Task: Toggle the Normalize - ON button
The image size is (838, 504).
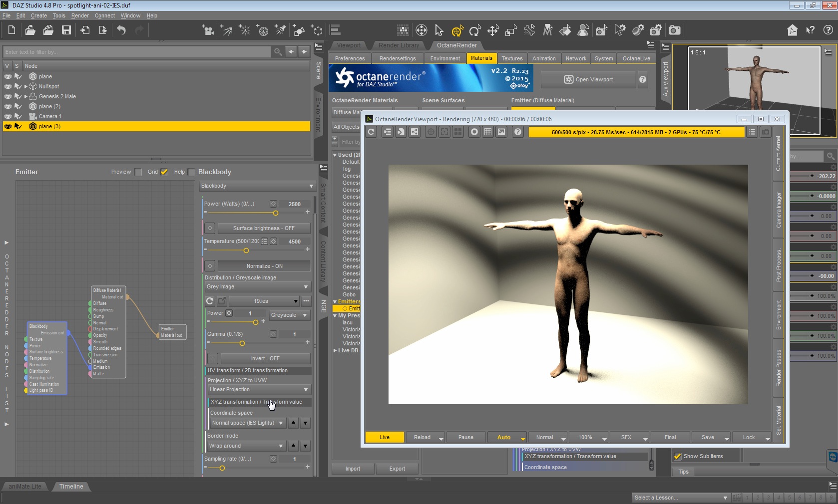Action: tap(264, 266)
